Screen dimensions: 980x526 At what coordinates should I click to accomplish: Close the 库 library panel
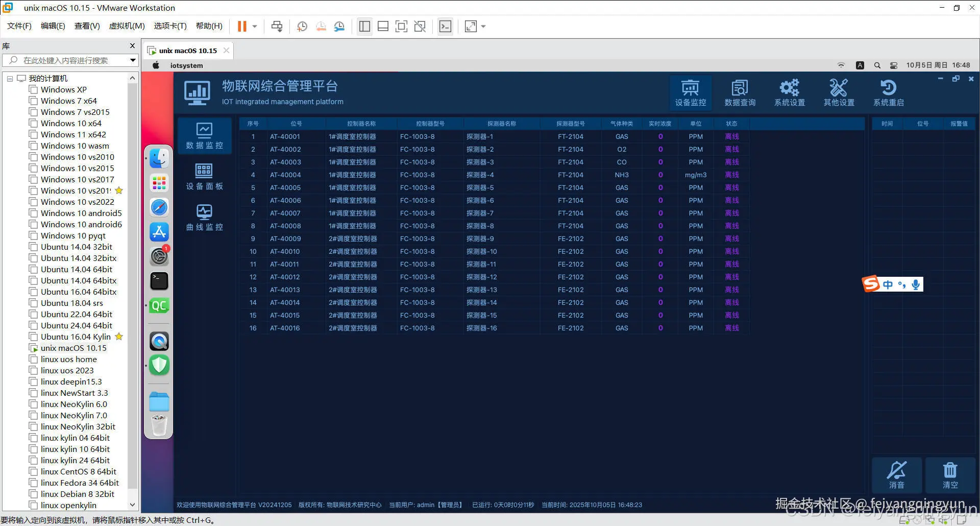[x=133, y=46]
